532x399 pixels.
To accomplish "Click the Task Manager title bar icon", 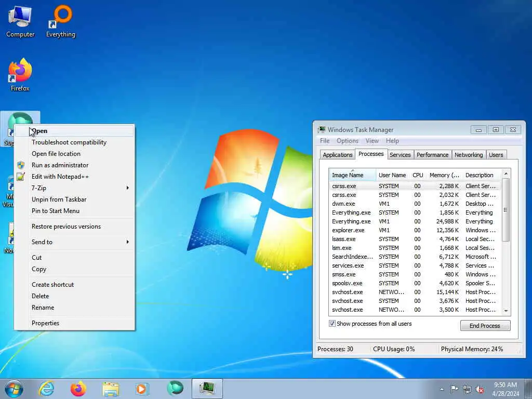I will (321, 129).
